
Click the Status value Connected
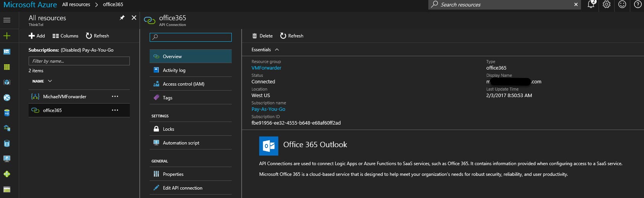tap(263, 82)
